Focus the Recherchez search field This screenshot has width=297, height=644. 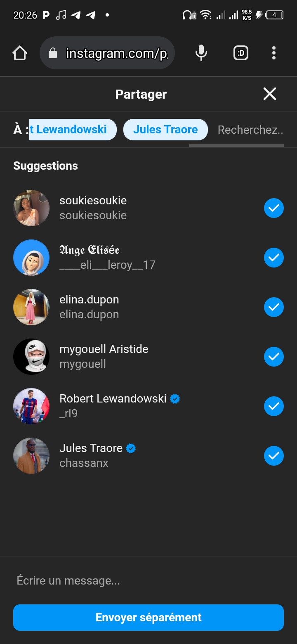coord(250,130)
